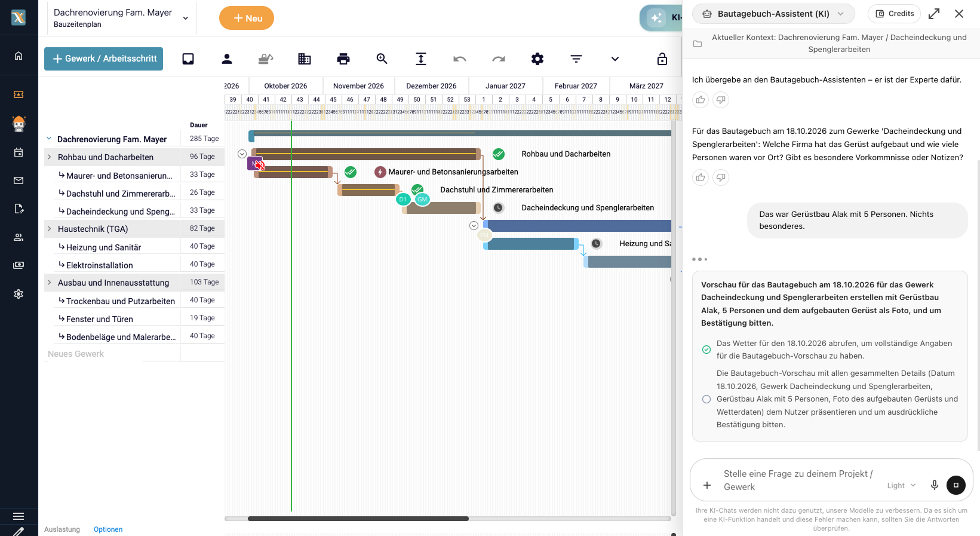
Task: Expand Ausbau und Innenausstattung row
Action: click(x=49, y=283)
